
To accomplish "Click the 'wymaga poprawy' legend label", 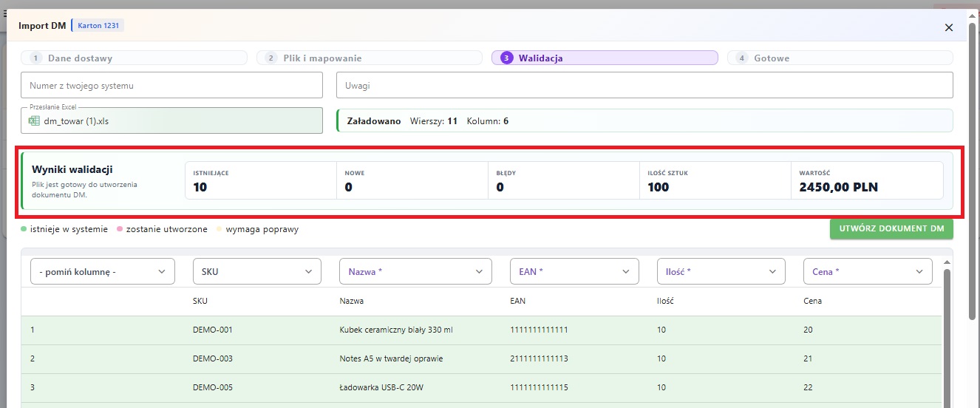I will [x=262, y=229].
